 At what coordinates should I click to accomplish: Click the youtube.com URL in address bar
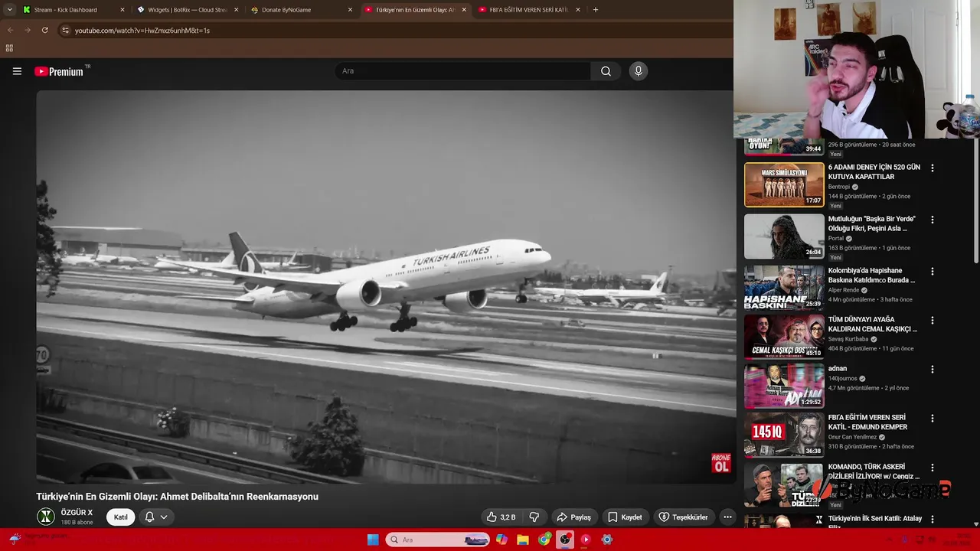coord(142,31)
